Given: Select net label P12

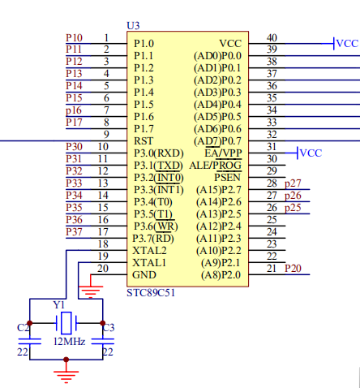Looking at the screenshot, I should (74, 62).
